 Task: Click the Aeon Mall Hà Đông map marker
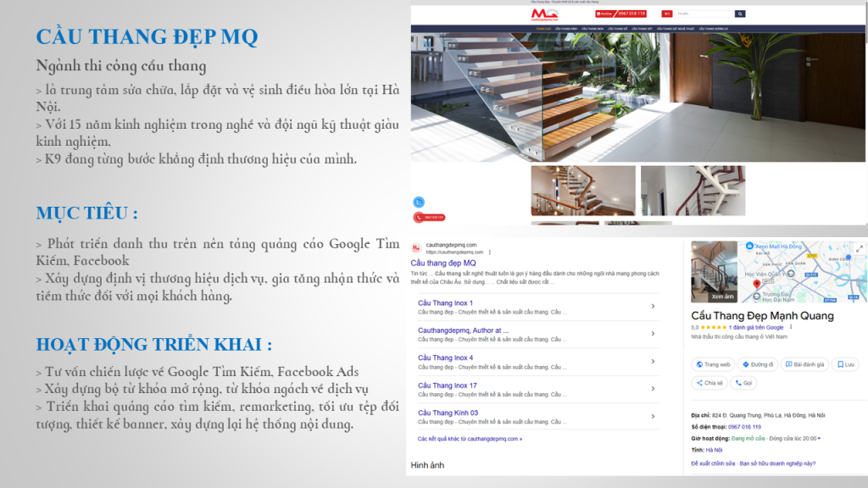[749, 246]
